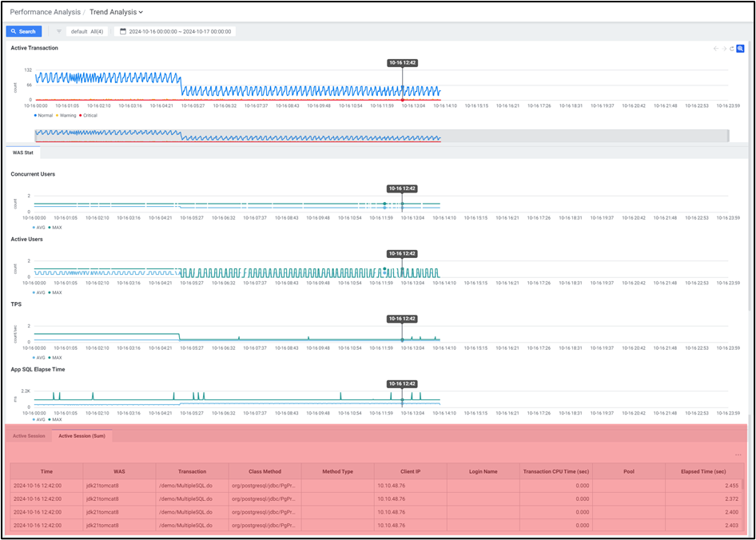Viewport: 756px width, 540px height.
Task: Click the forward arrow icon above the chart
Action: pyautogui.click(x=724, y=49)
